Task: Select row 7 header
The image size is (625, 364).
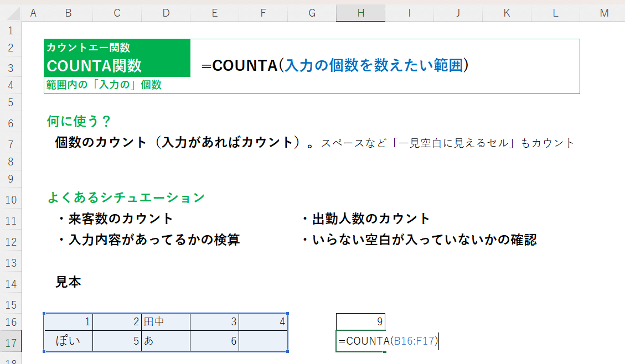Action: click(11, 144)
